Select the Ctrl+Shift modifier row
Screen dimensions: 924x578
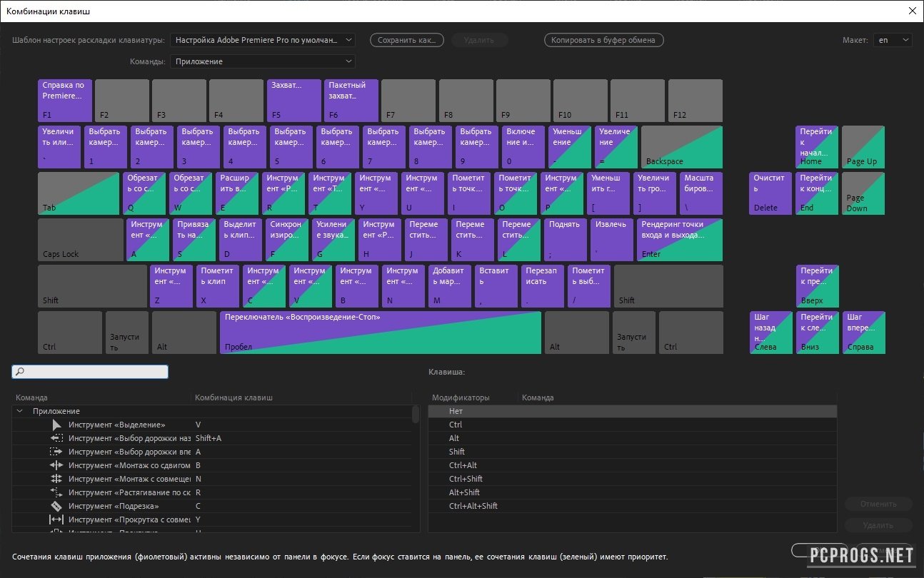click(x=466, y=479)
